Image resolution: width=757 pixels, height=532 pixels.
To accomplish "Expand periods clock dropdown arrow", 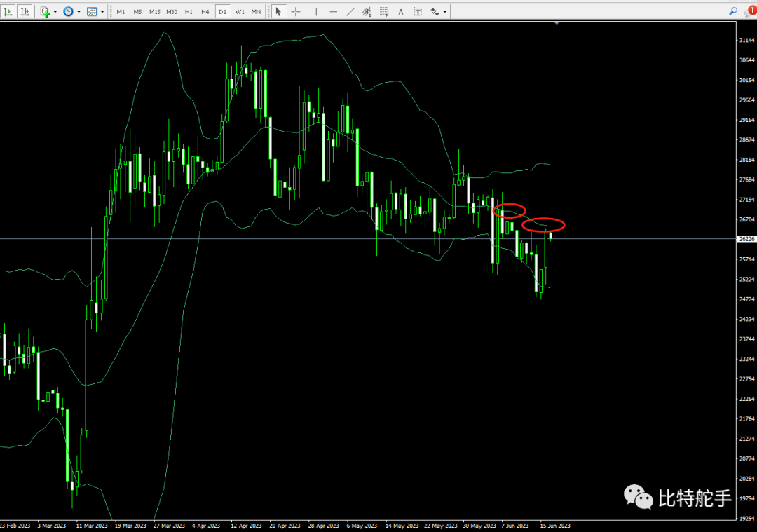I will pyautogui.click(x=79, y=12).
